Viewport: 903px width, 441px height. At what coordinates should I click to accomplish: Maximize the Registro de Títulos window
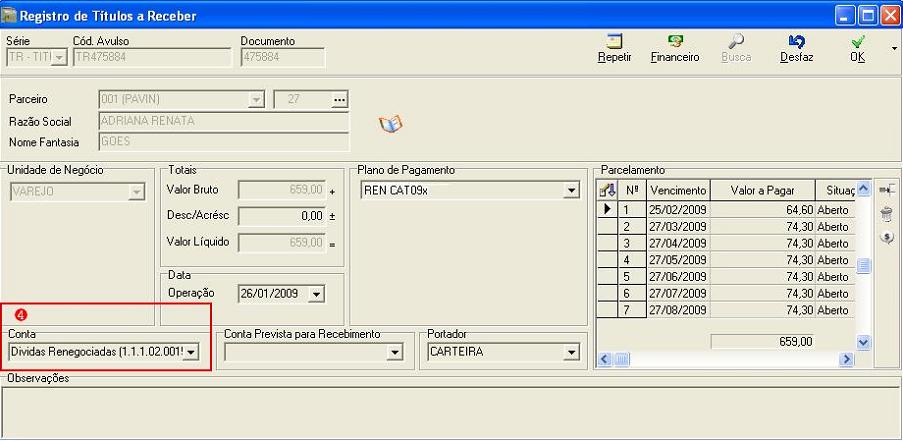tap(867, 15)
